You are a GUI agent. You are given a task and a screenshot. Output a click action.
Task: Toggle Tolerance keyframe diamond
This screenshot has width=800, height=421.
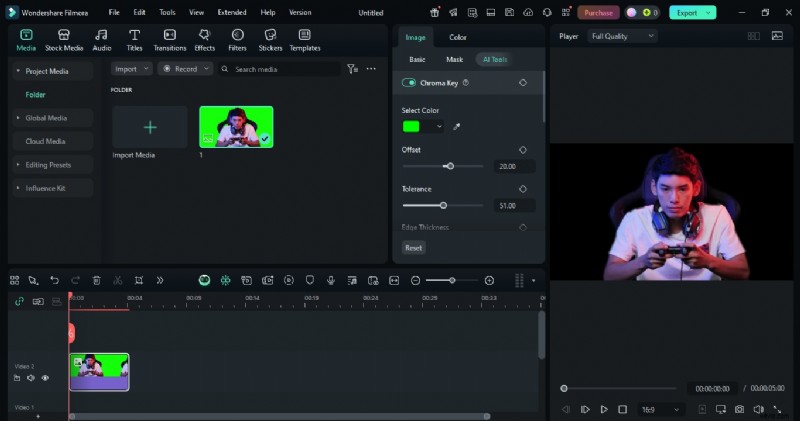523,189
